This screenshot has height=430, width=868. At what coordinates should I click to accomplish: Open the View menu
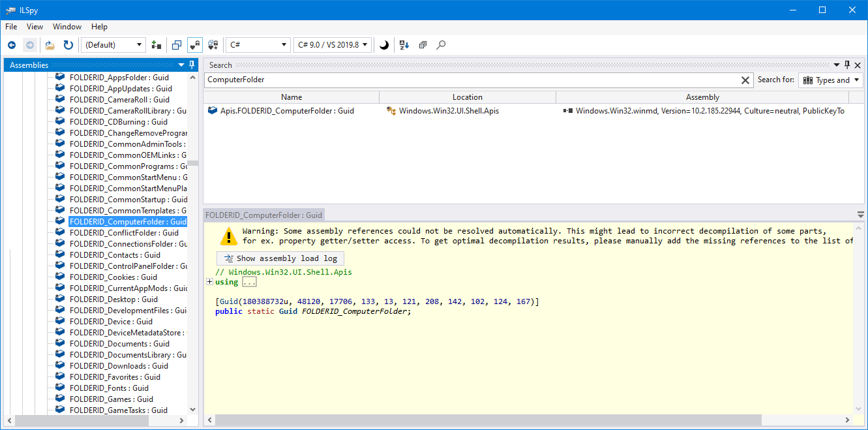click(x=35, y=27)
